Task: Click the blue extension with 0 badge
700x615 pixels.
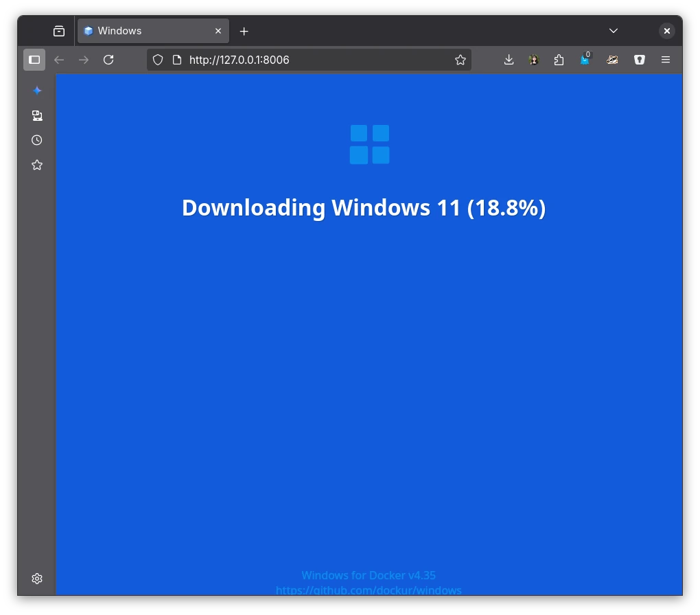Action: click(x=585, y=59)
